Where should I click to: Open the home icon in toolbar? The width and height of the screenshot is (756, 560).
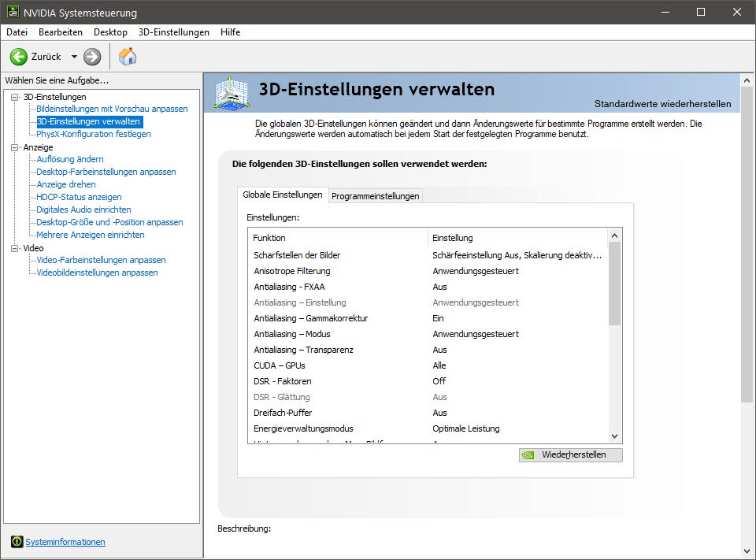click(x=128, y=57)
